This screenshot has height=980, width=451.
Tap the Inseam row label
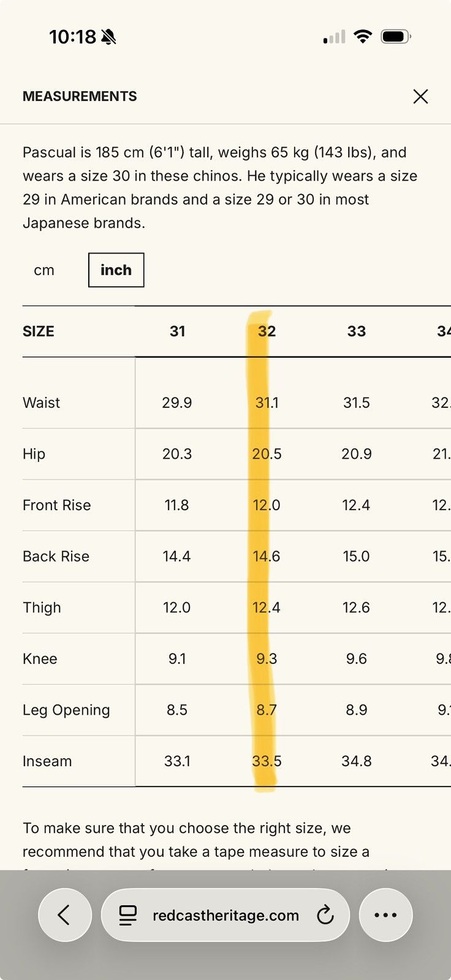tap(47, 761)
